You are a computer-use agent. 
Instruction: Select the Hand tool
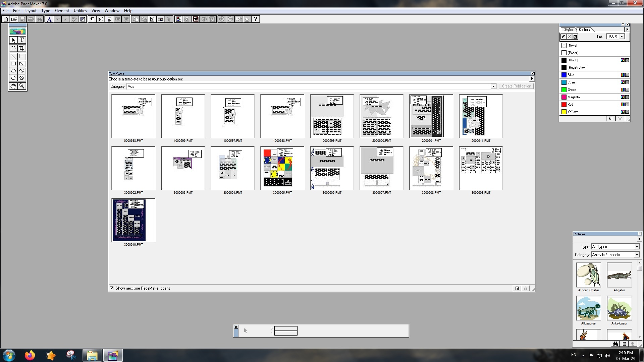13,86
